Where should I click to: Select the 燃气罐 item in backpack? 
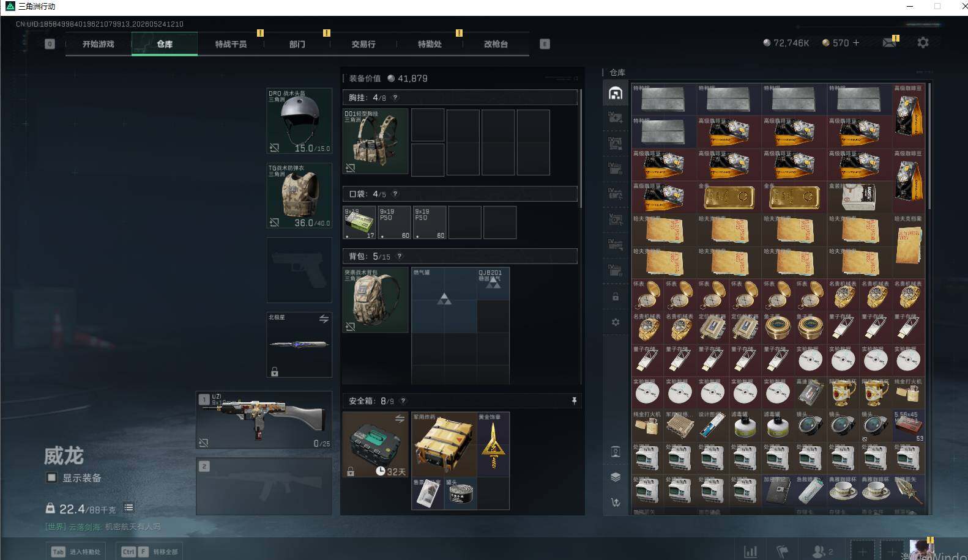(x=444, y=300)
